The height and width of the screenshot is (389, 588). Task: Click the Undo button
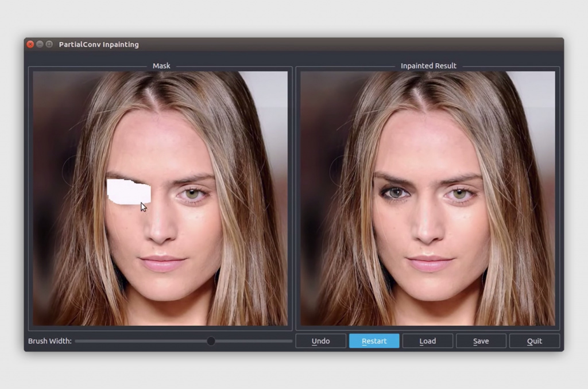pyautogui.click(x=320, y=341)
